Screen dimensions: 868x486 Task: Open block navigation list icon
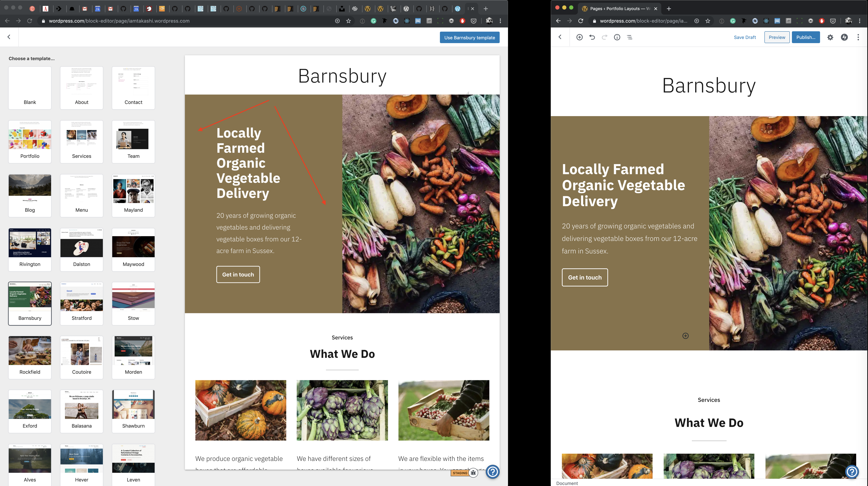click(629, 37)
